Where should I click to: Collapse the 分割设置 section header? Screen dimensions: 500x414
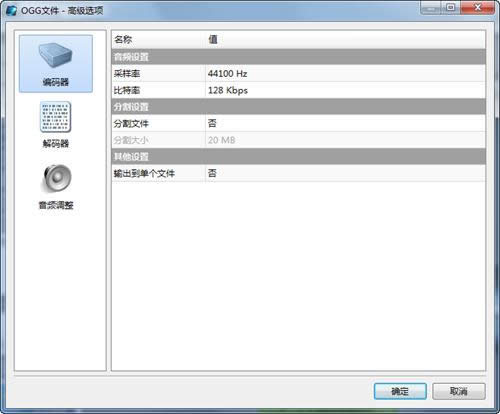[298, 107]
